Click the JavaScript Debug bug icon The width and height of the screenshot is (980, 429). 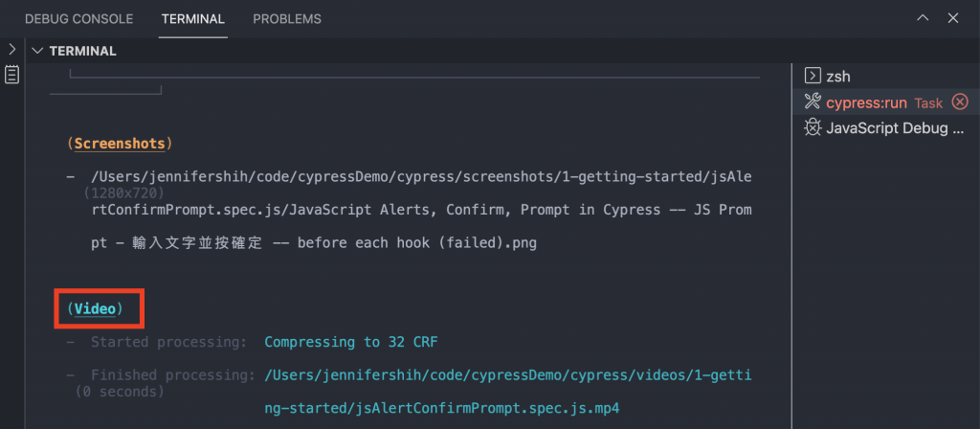[812, 128]
